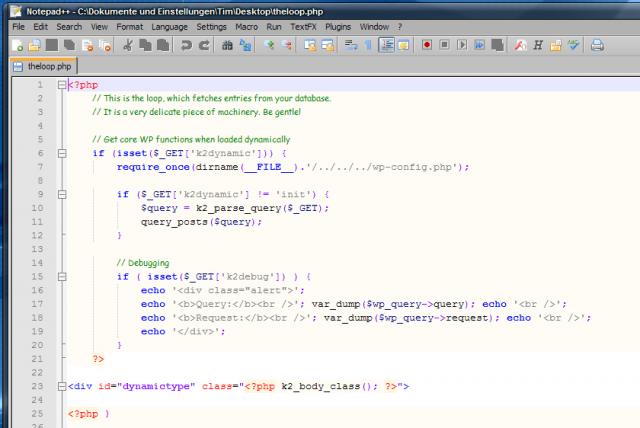The image size is (640, 428).
Task: Click the Close All toolbar icon
Action: (106, 45)
